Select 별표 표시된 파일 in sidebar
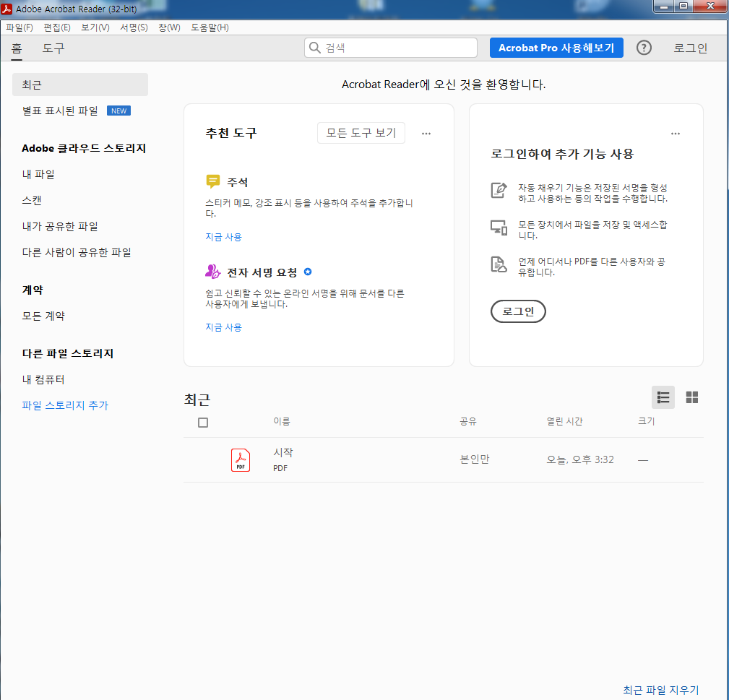The height and width of the screenshot is (700, 729). click(x=60, y=111)
